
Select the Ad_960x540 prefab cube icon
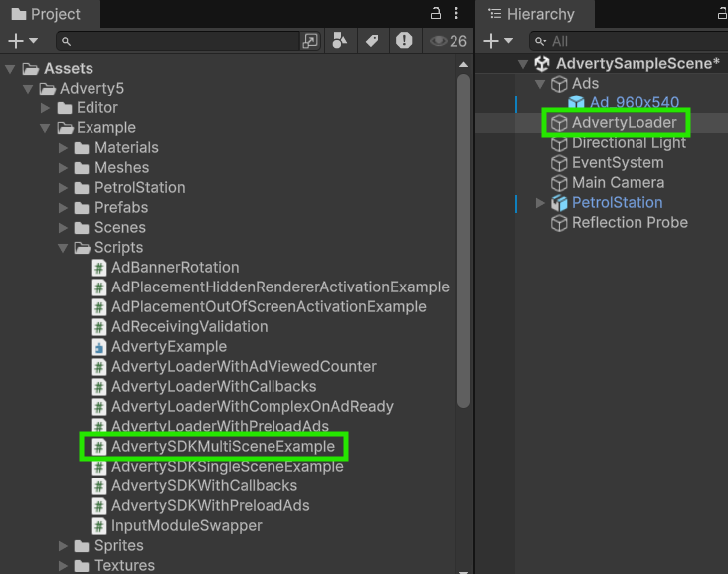(x=576, y=103)
